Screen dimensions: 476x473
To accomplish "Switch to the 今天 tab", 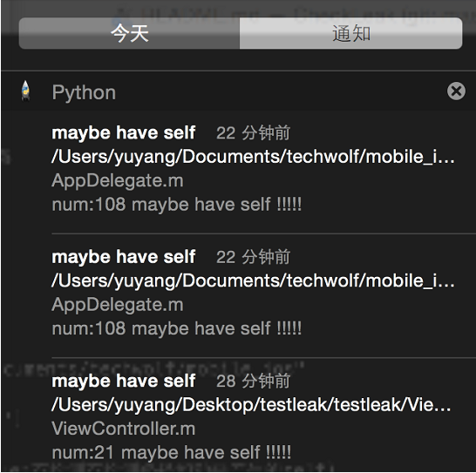I will 129,33.
